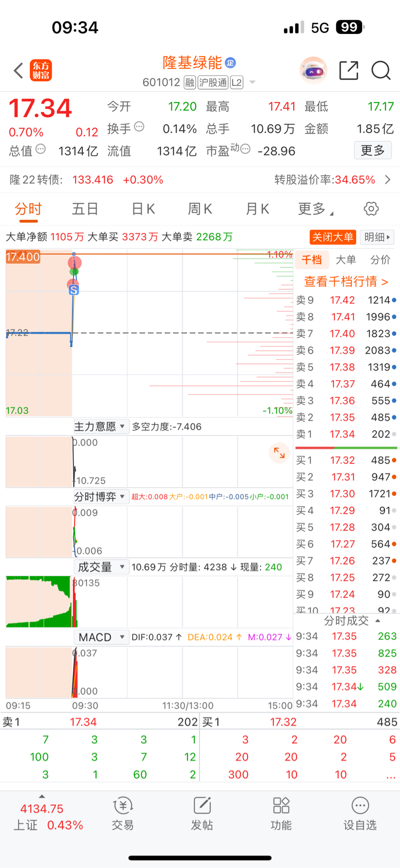The image size is (400, 868).
Task: Tap the blue verified badge beside 隆基绿能
Action: click(x=231, y=63)
